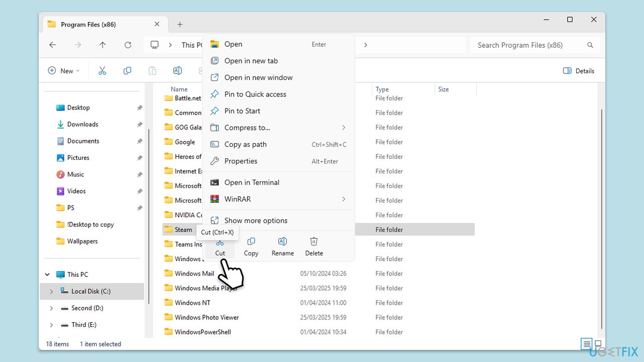This screenshot has width=644, height=362.
Task: Switch to large thumbnails view in status bar
Action: click(598, 344)
